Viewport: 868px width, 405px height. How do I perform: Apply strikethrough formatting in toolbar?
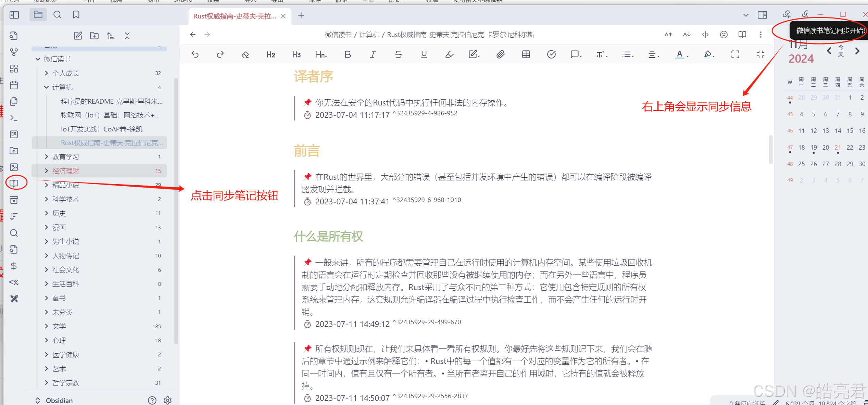pyautogui.click(x=399, y=54)
